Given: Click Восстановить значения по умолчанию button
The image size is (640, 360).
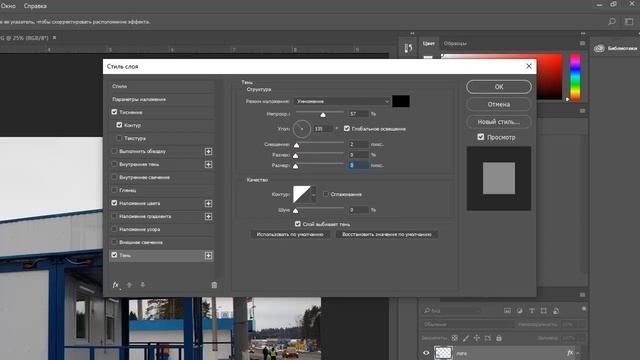Looking at the screenshot, I should pyautogui.click(x=387, y=234).
